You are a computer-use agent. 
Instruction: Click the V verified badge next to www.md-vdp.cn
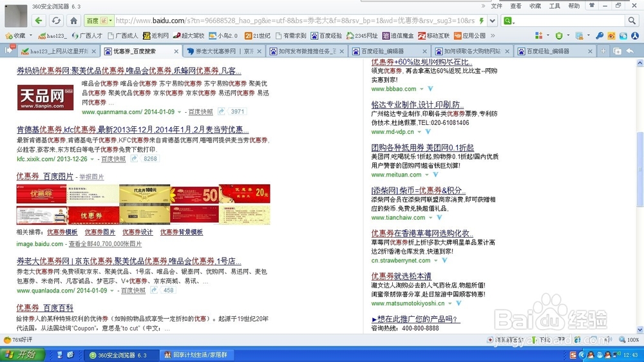point(428,132)
